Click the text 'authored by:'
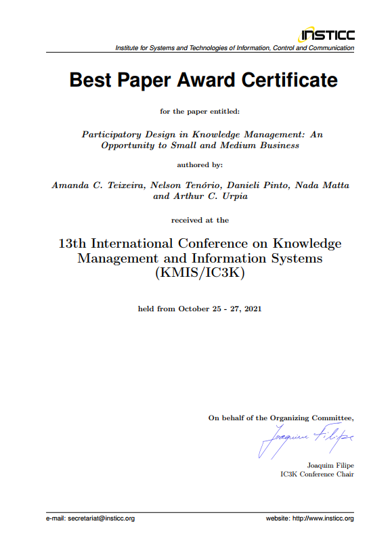This screenshot has height=534, width=392. tap(200, 165)
